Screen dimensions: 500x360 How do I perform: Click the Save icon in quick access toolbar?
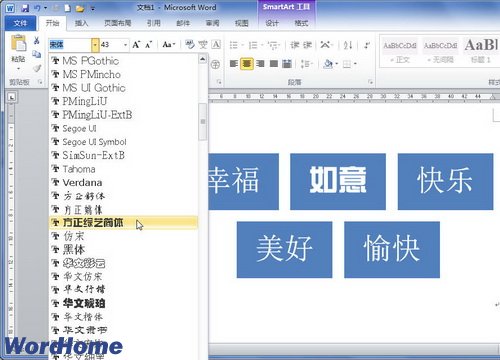pyautogui.click(x=25, y=8)
